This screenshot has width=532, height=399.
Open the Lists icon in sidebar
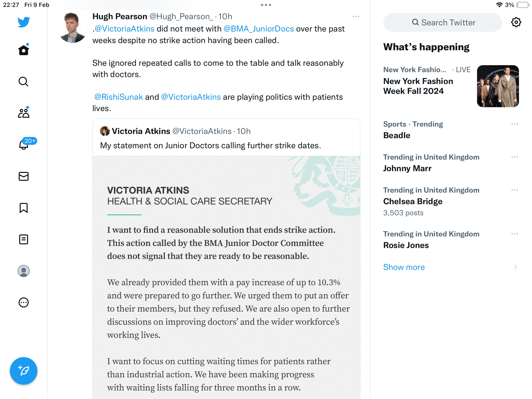(24, 239)
